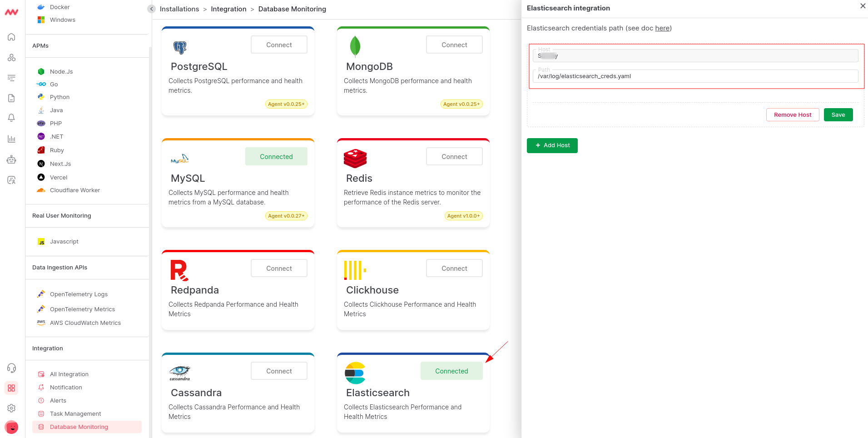Viewport: 868px width, 438px height.
Task: Open the settings gear icon in rail
Action: click(11, 408)
